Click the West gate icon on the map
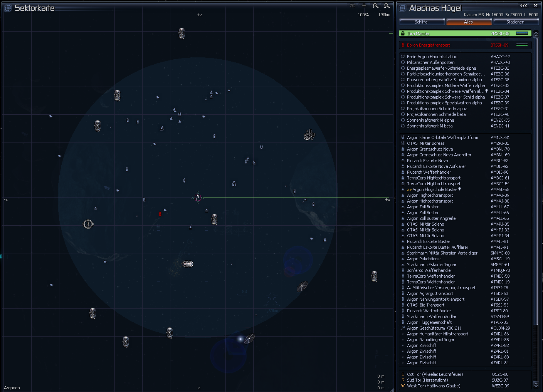Image resolution: width=543 pixels, height=392 pixels. tap(88, 224)
